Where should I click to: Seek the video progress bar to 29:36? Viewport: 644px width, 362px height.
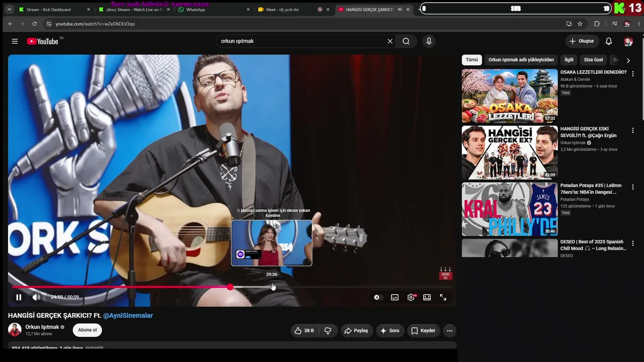[272, 287]
